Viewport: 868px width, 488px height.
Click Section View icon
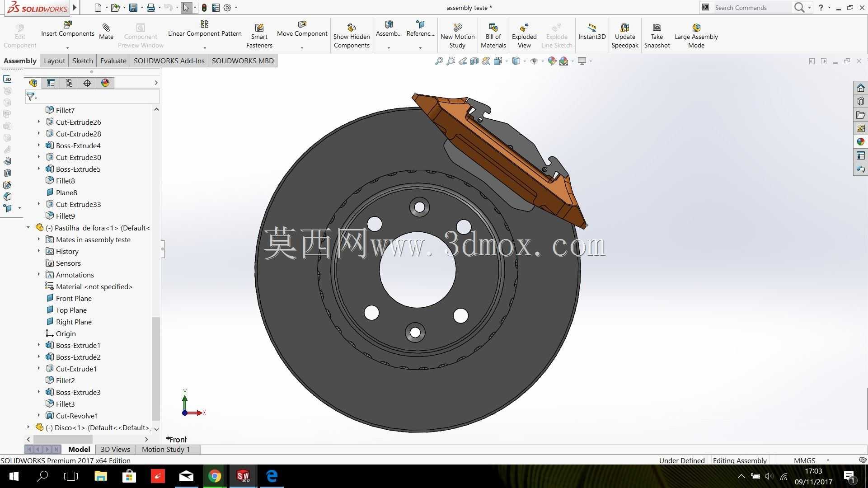point(474,61)
